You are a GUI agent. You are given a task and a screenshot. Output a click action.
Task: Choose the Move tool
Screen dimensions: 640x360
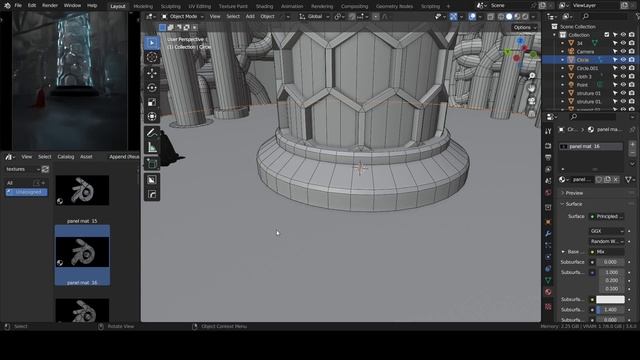point(152,73)
